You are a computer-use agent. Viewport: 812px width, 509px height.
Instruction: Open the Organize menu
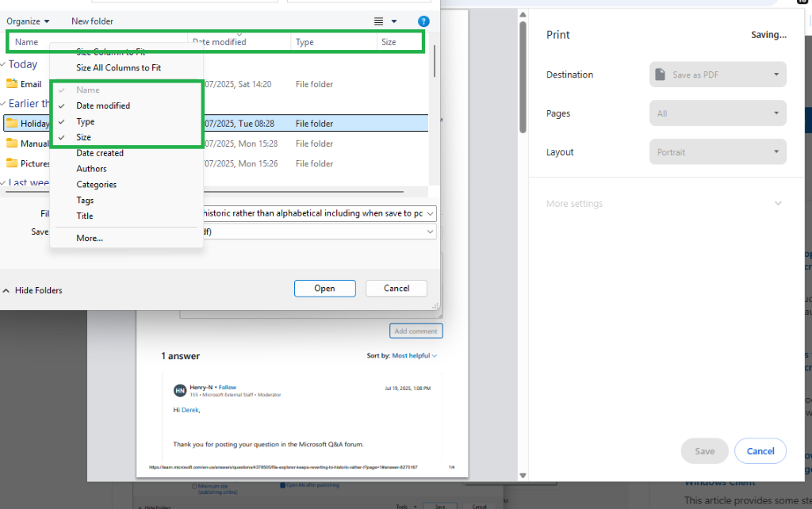click(x=25, y=21)
